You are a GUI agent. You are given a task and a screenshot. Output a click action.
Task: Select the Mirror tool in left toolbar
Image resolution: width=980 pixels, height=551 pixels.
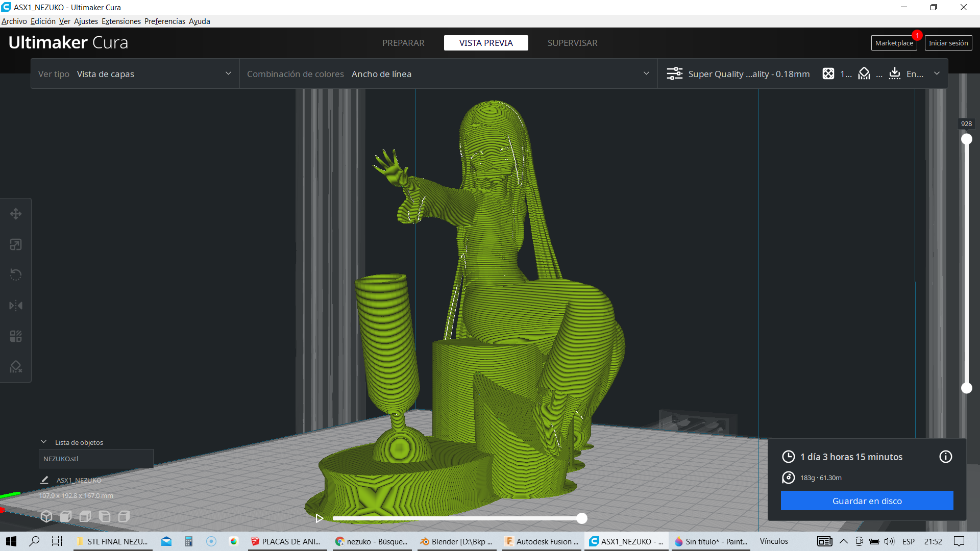pyautogui.click(x=16, y=306)
